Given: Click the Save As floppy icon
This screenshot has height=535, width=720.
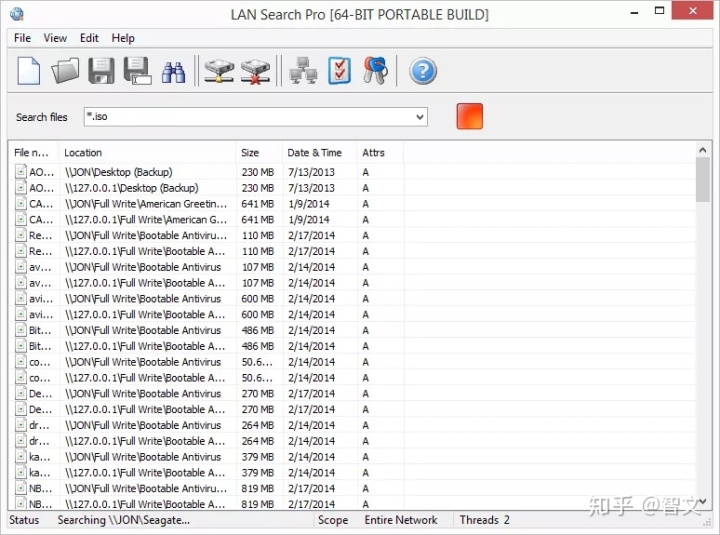Looking at the screenshot, I should pos(137,71).
